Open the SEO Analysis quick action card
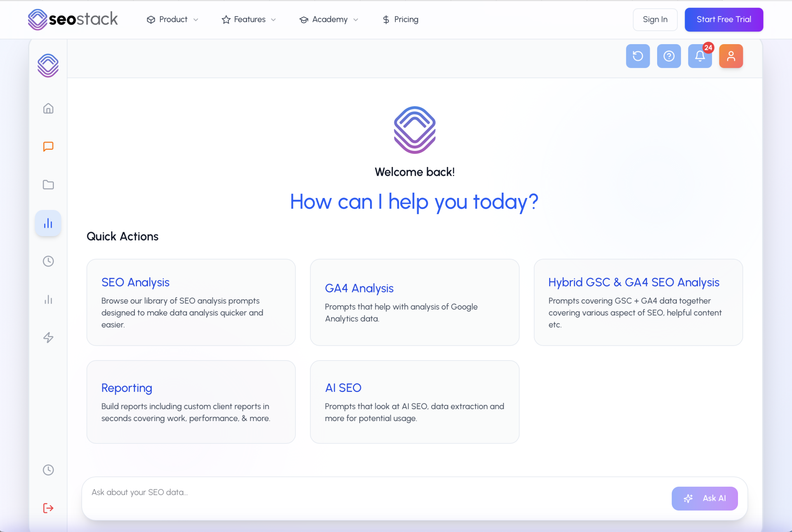Screen dimensions: 792x532 pos(191,302)
